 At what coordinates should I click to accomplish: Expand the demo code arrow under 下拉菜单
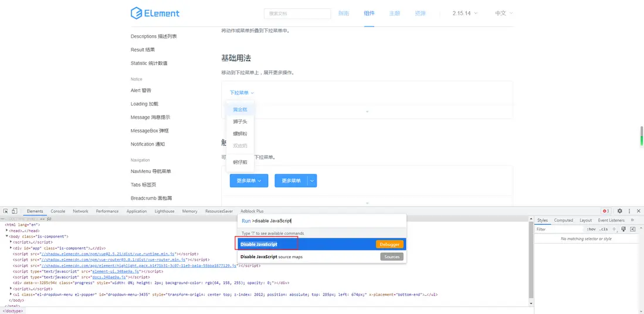pyautogui.click(x=367, y=112)
